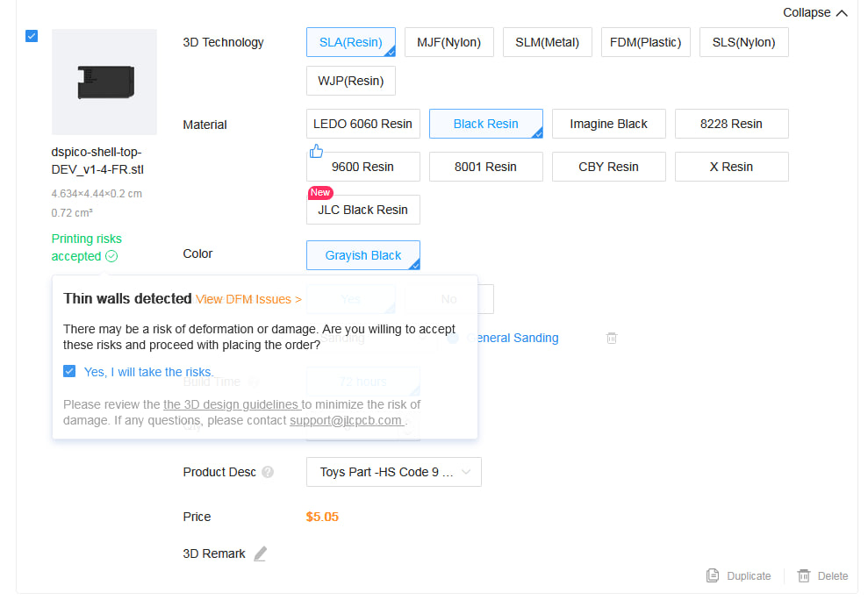Select the General Sanding option
Viewport: 868px width, 614px height.
pos(516,338)
